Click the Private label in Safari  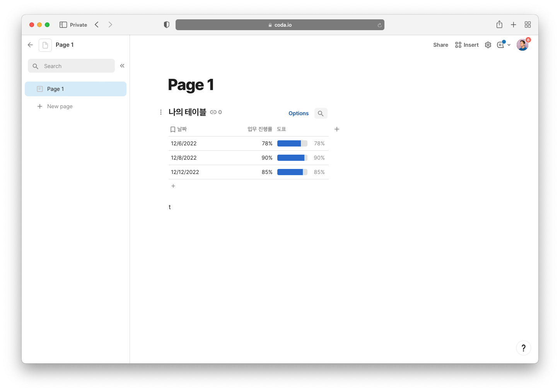[79, 25]
